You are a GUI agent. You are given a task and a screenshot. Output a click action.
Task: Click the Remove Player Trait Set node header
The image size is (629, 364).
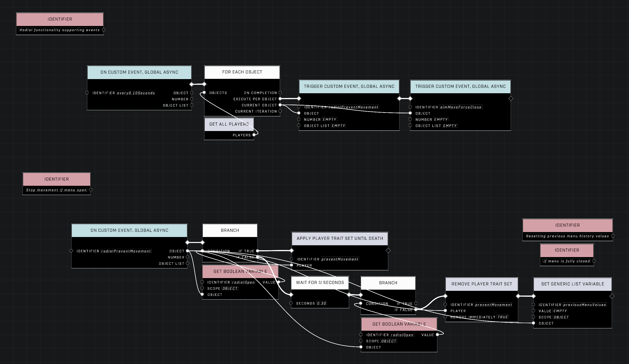pyautogui.click(x=481, y=284)
